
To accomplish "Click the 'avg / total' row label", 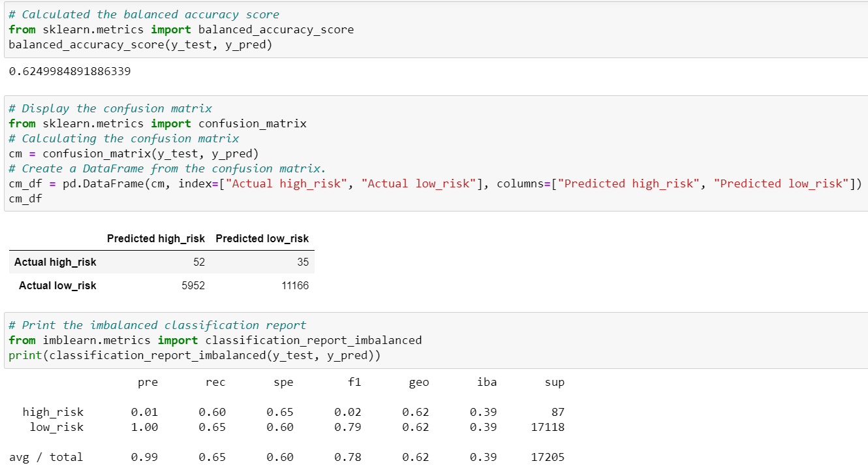I will click(x=46, y=457).
